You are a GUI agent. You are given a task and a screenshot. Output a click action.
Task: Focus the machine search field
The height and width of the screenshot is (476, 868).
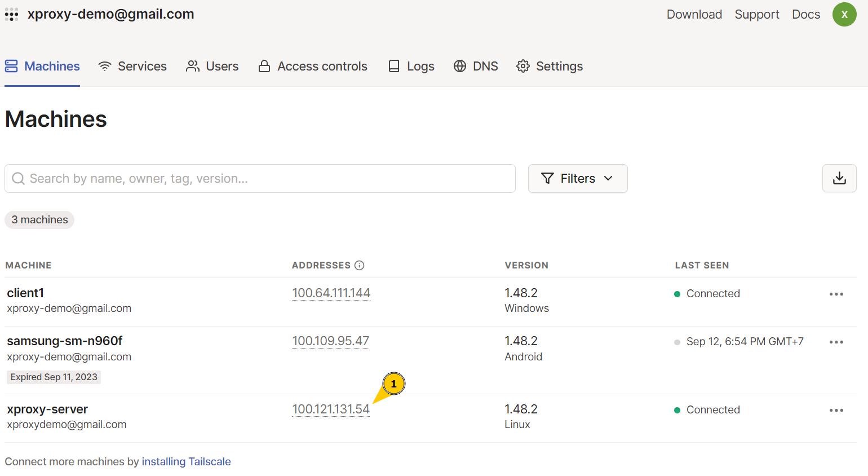[x=260, y=178]
